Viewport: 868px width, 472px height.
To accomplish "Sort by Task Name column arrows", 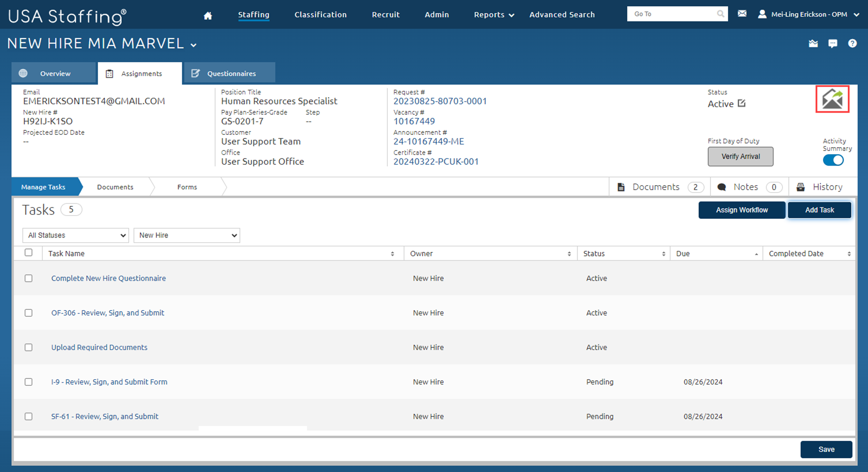I will tap(392, 254).
